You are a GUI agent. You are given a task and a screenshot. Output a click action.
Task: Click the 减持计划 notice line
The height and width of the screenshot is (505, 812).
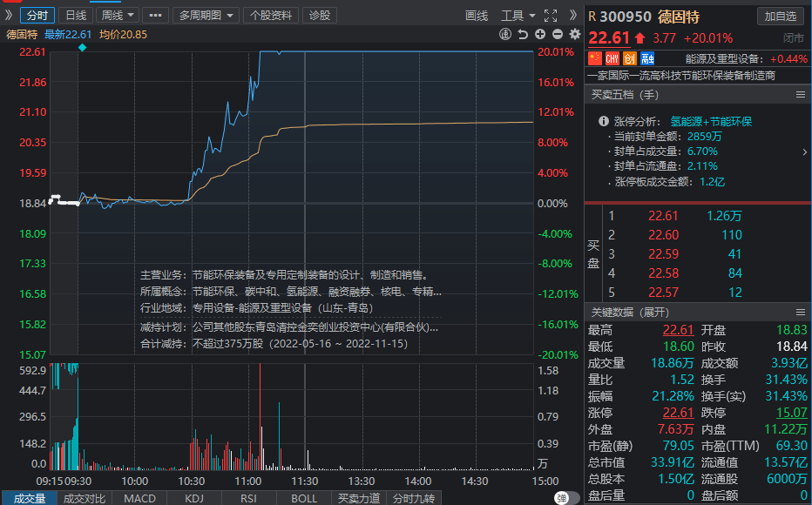289,327
